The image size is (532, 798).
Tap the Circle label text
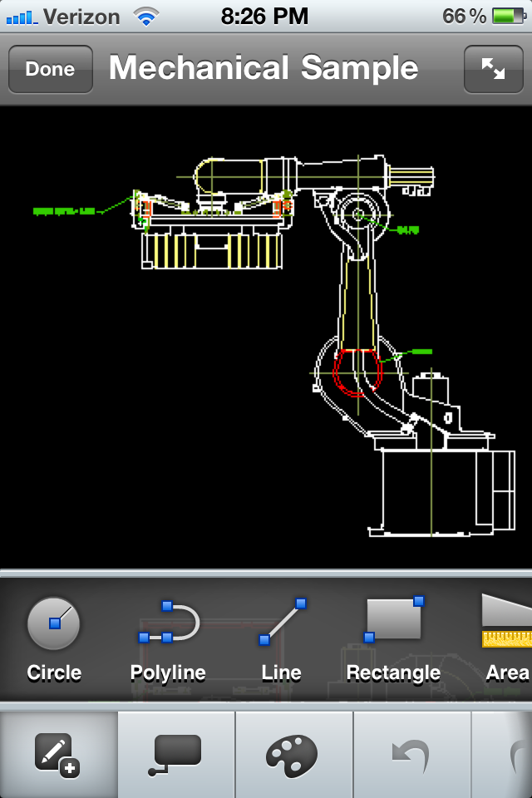[x=54, y=673]
